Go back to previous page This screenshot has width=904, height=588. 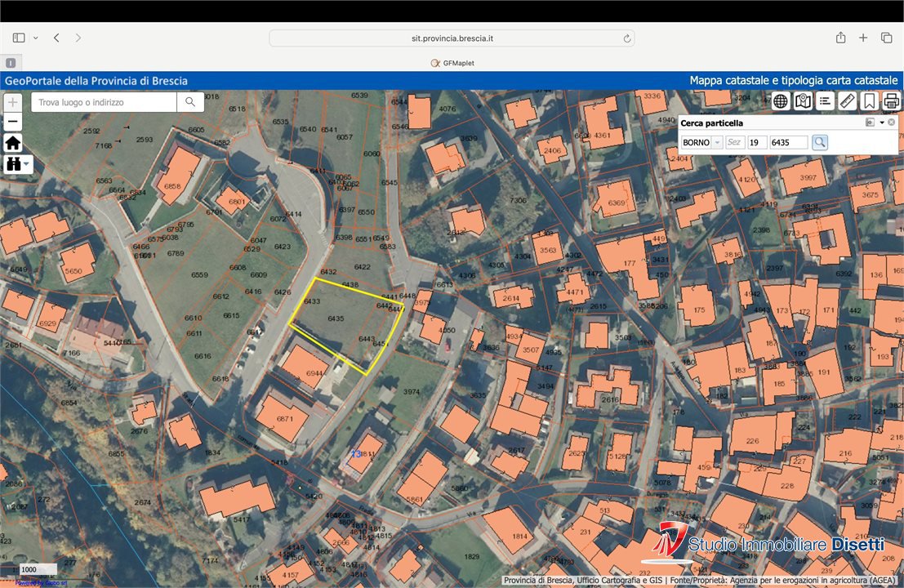[56, 38]
